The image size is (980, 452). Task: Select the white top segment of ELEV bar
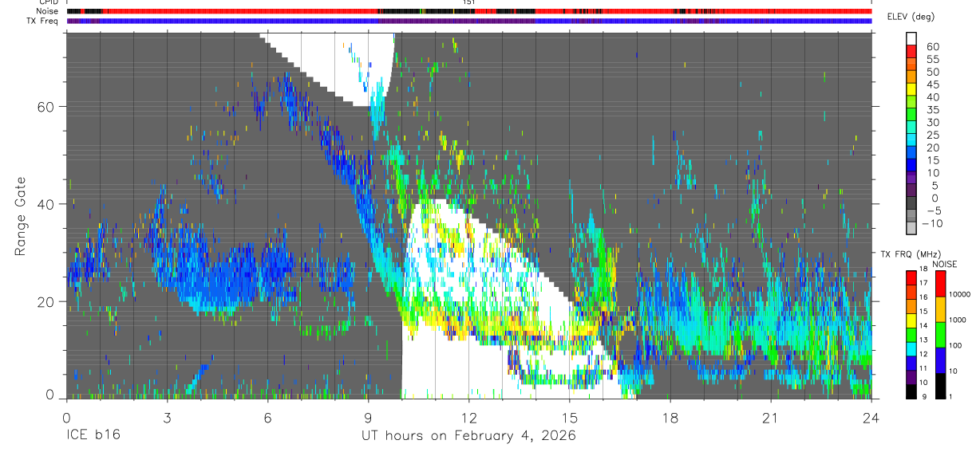tap(912, 38)
